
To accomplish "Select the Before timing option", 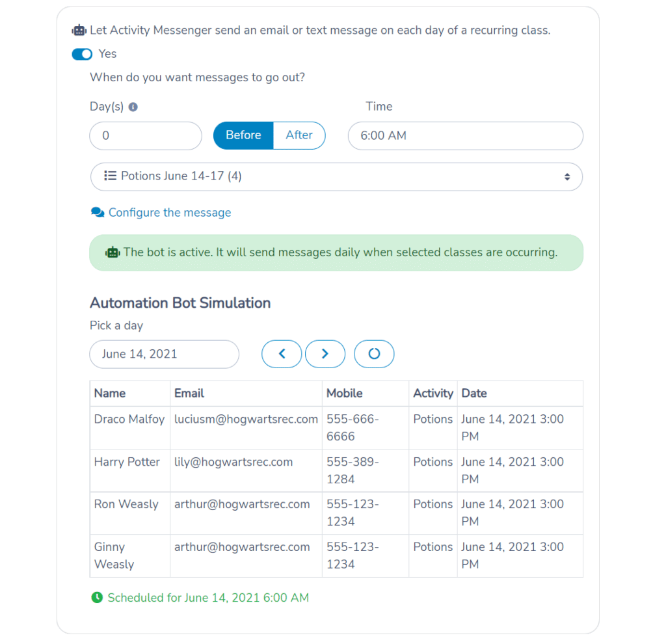I will tap(243, 135).
